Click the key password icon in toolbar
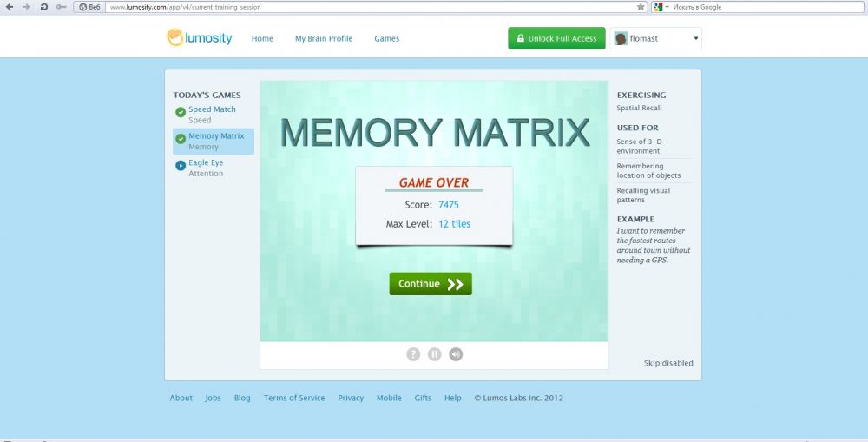The image size is (868, 442). click(x=62, y=7)
